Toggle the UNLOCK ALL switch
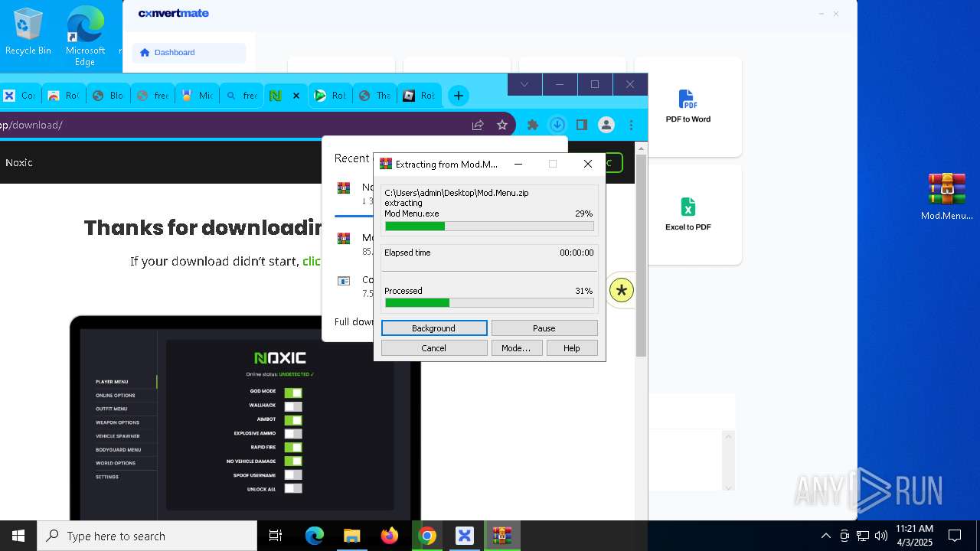Viewport: 980px width, 551px height. pos(293,489)
